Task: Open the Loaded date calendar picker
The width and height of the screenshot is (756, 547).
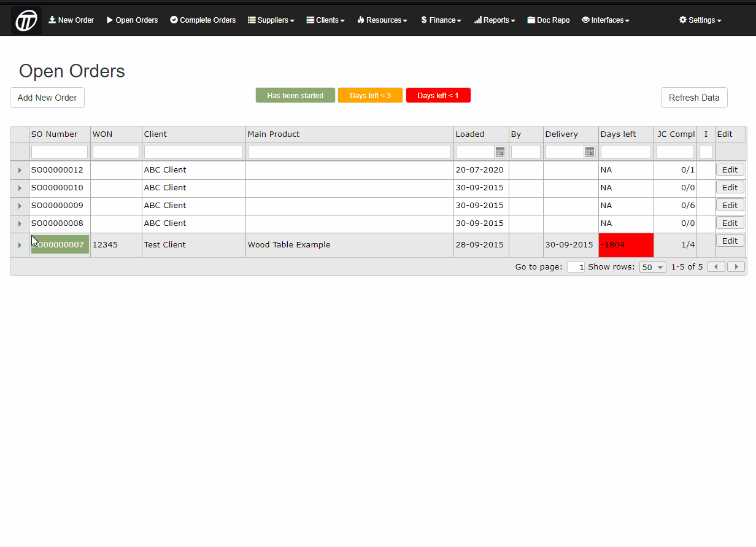Action: pos(499,152)
